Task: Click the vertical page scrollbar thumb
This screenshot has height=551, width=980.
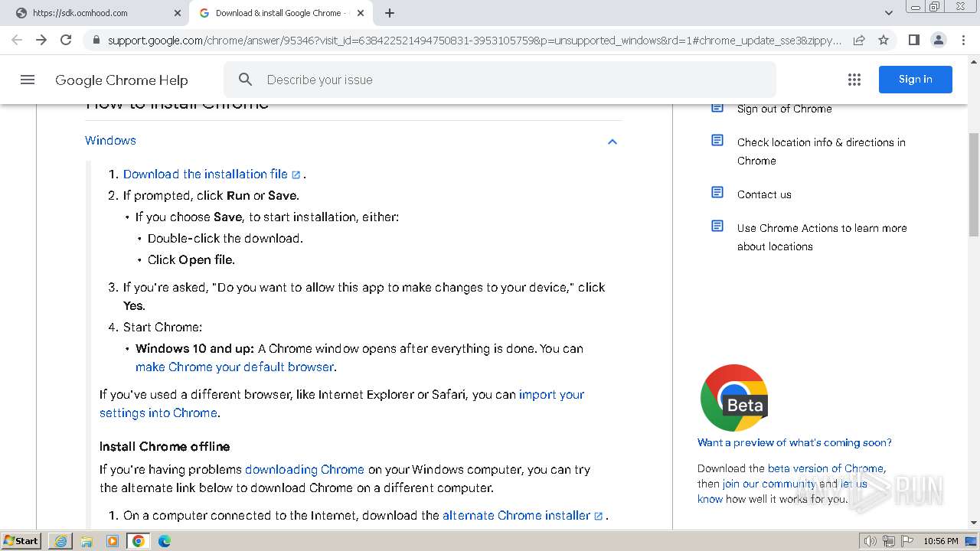Action: point(974,184)
